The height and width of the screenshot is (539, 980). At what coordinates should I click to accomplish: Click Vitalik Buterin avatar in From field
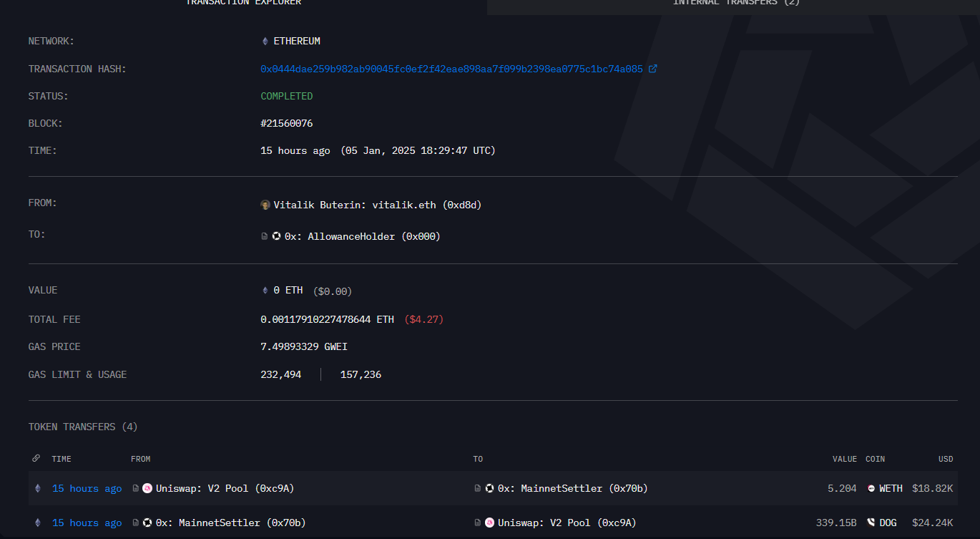265,205
